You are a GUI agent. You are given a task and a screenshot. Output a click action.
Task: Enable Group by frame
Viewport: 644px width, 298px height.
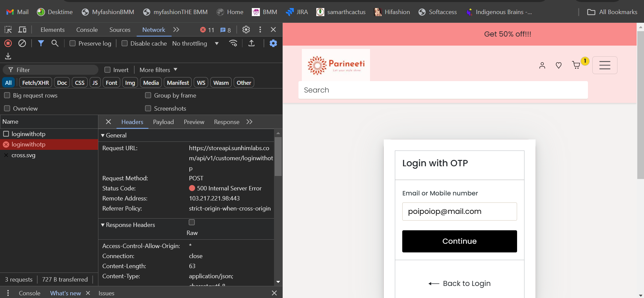[148, 95]
